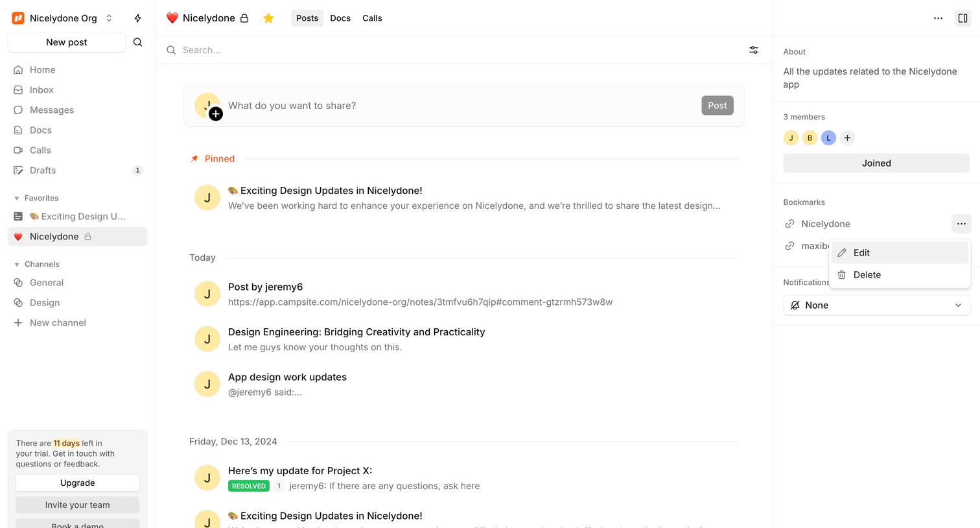Toggle the right sidebar panel icon
The width and height of the screenshot is (980, 528).
[962, 18]
